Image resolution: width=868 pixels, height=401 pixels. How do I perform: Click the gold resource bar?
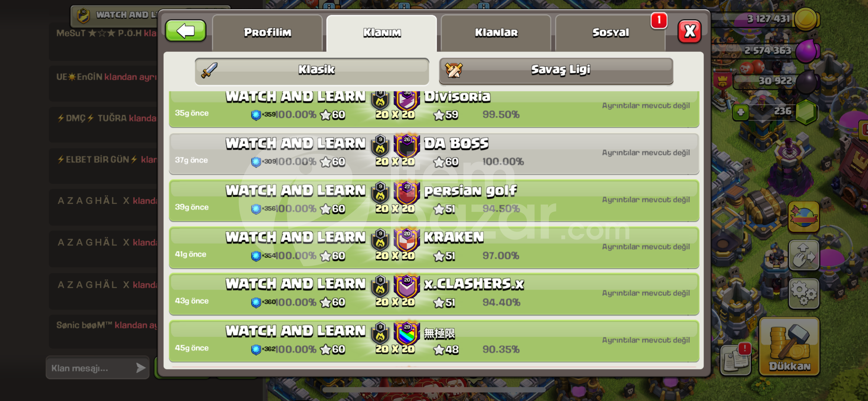click(764, 19)
